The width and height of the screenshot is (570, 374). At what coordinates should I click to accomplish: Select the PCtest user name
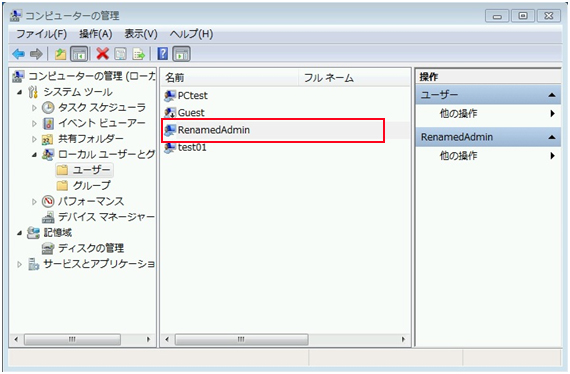192,96
